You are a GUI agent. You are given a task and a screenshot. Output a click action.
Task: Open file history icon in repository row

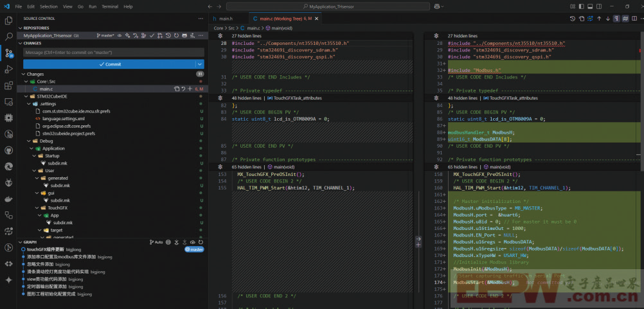168,36
